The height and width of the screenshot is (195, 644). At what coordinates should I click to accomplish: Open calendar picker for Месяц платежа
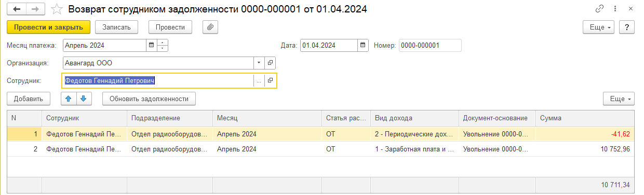click(x=151, y=45)
